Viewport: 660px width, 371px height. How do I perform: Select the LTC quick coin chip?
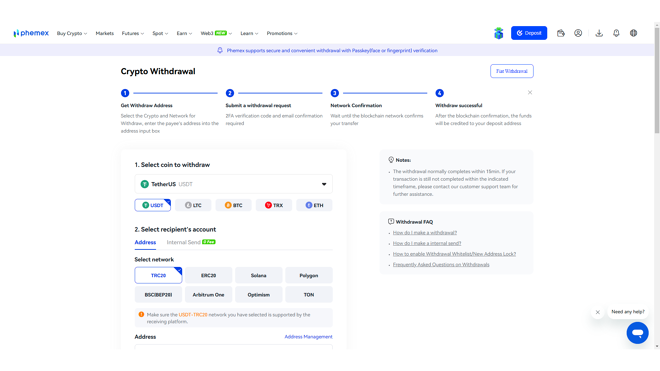click(193, 205)
